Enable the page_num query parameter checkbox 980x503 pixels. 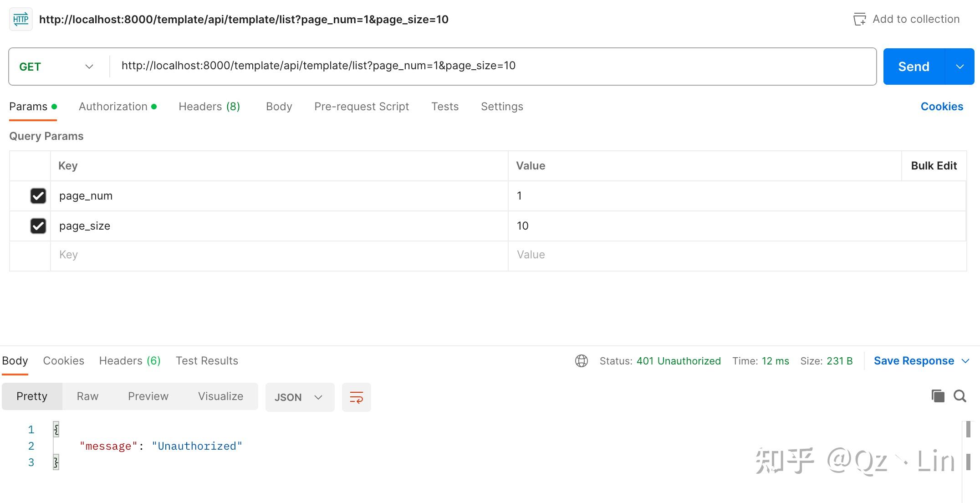pos(38,195)
